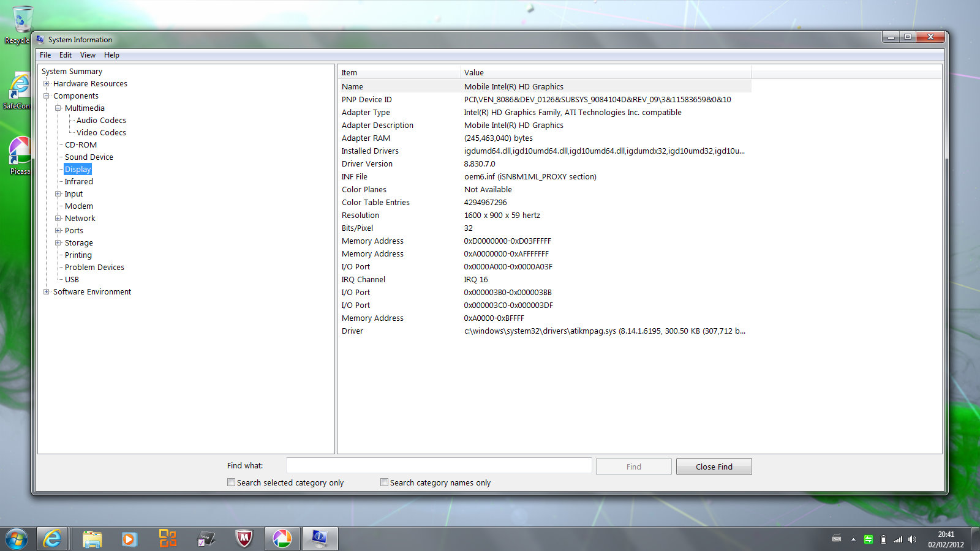Image resolution: width=980 pixels, height=551 pixels.
Task: Expand the Ports node
Action: (58, 231)
